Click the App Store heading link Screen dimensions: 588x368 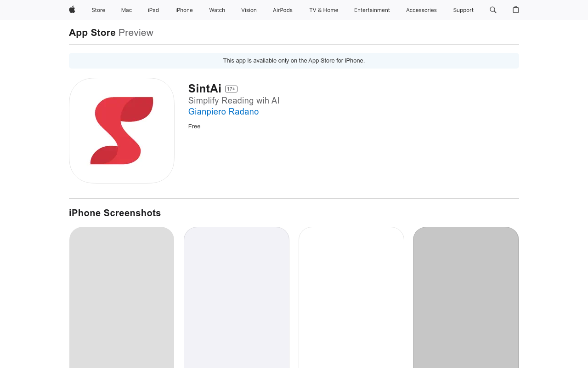tap(92, 33)
